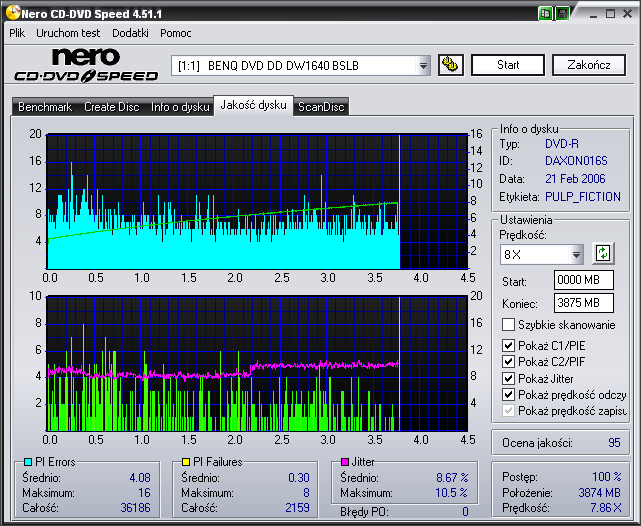Click the PI Failures and jitter lower graph

coord(257,363)
